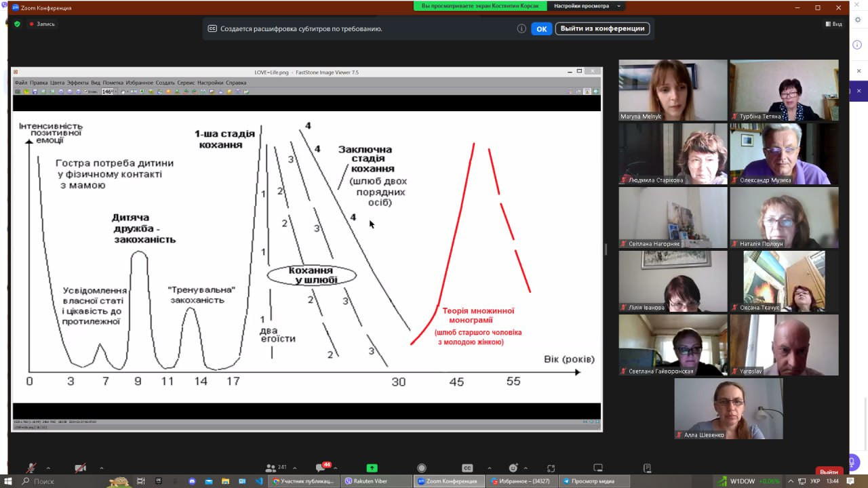Select Лілія Іванова's video tile
This screenshot has height=488, width=868.
673,281
